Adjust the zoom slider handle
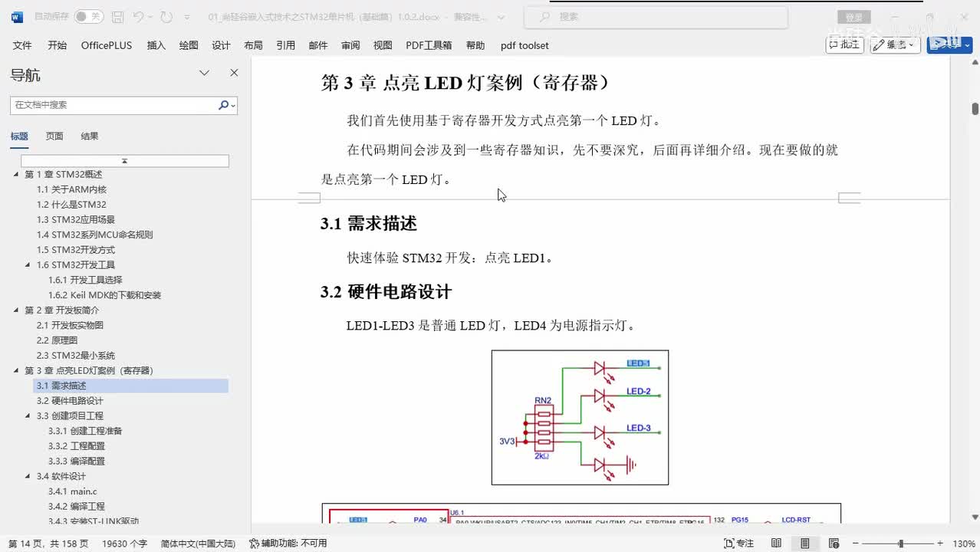Screen dimensions: 980x552 coord(901,544)
